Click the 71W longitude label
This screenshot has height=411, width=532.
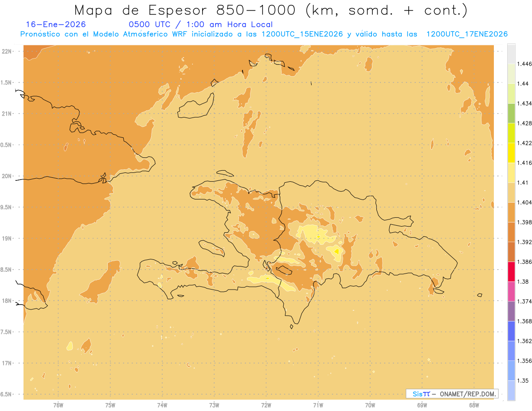click(318, 405)
